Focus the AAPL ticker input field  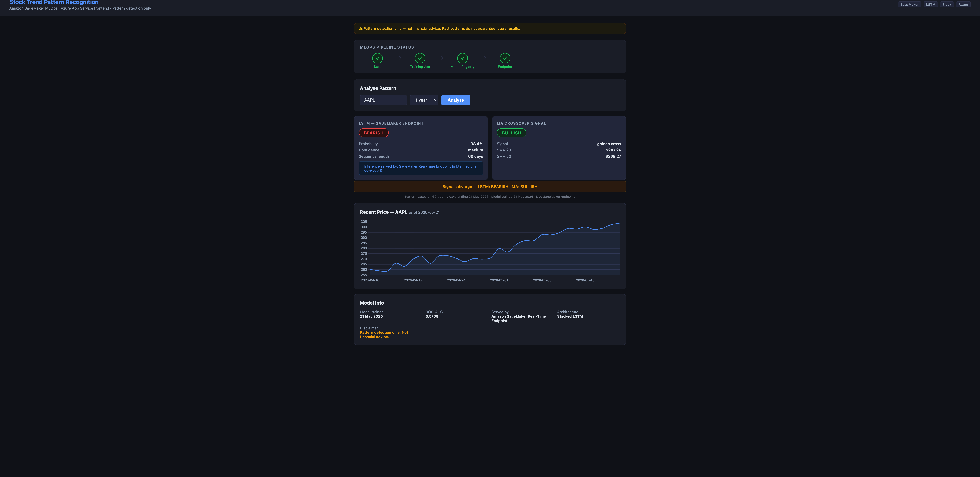pyautogui.click(x=383, y=100)
